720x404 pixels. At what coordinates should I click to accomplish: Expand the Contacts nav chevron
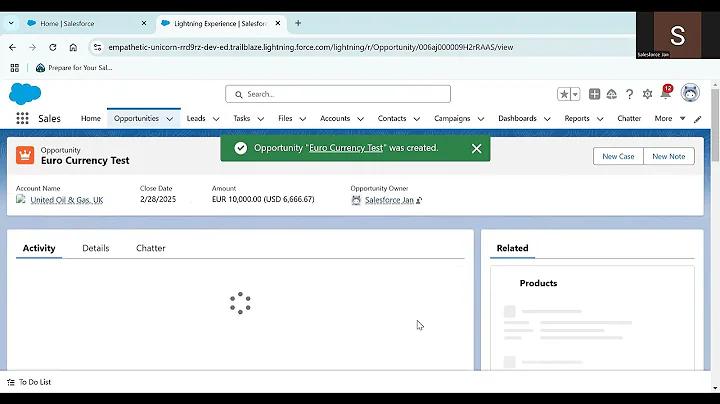click(416, 119)
